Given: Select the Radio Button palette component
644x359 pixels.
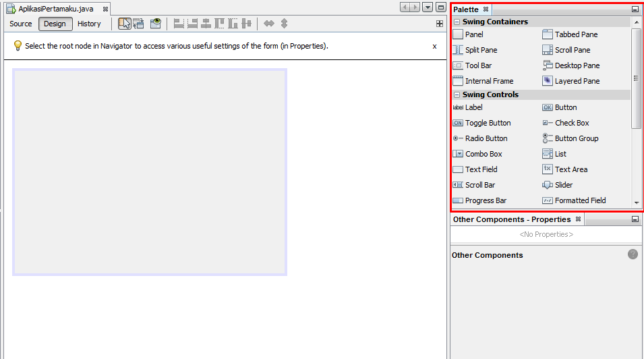Looking at the screenshot, I should pyautogui.click(x=480, y=138).
